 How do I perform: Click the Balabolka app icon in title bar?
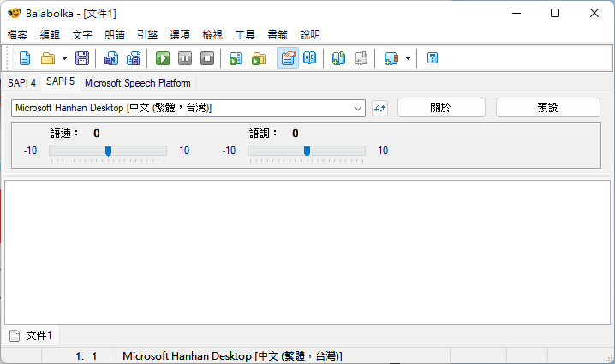[14, 13]
